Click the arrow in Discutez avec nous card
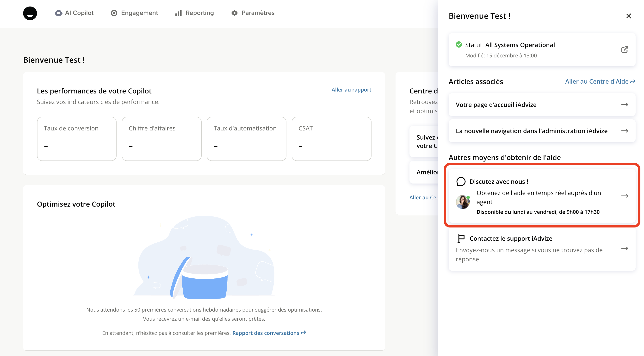 point(625,196)
